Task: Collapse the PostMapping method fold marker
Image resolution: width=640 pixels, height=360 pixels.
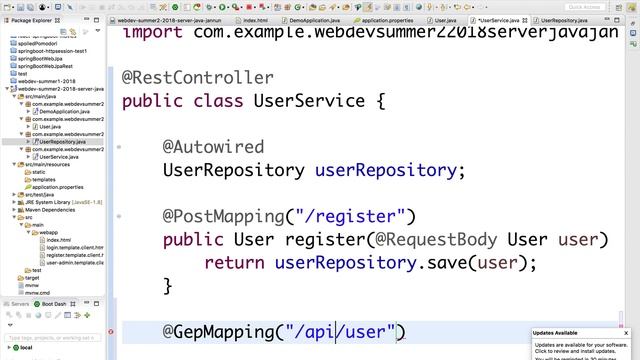Action: click(119, 216)
